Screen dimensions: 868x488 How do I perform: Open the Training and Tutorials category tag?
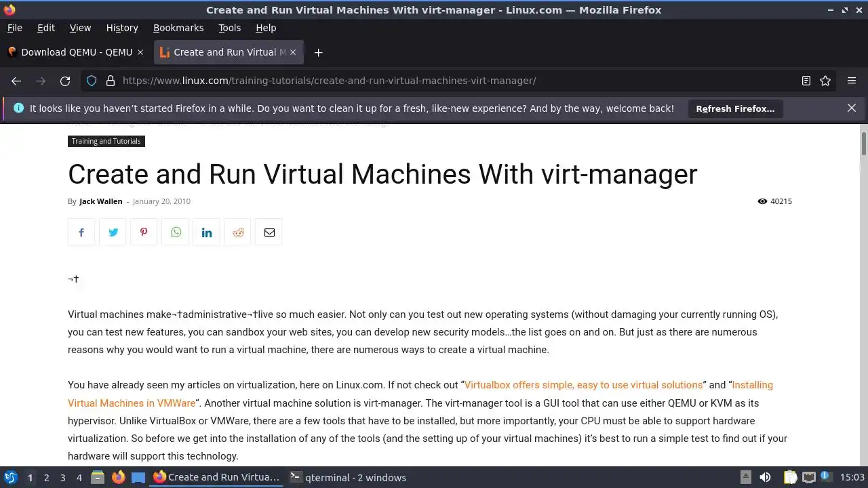click(106, 141)
